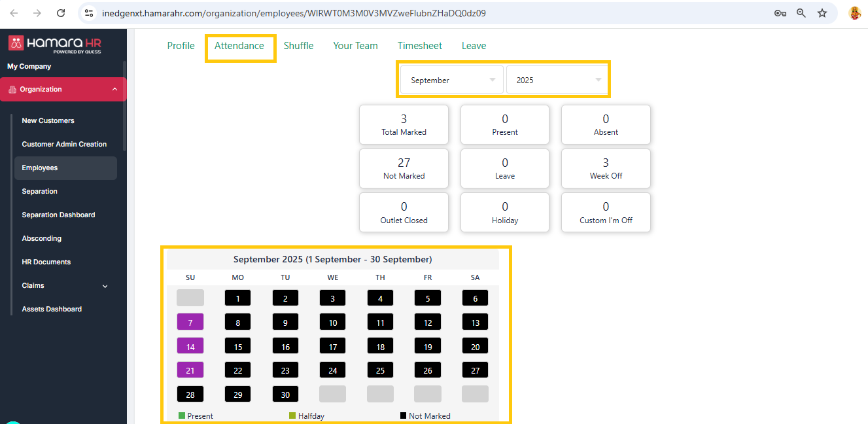Open My Company in sidebar
Screen dimensions: 868x424
(29, 66)
